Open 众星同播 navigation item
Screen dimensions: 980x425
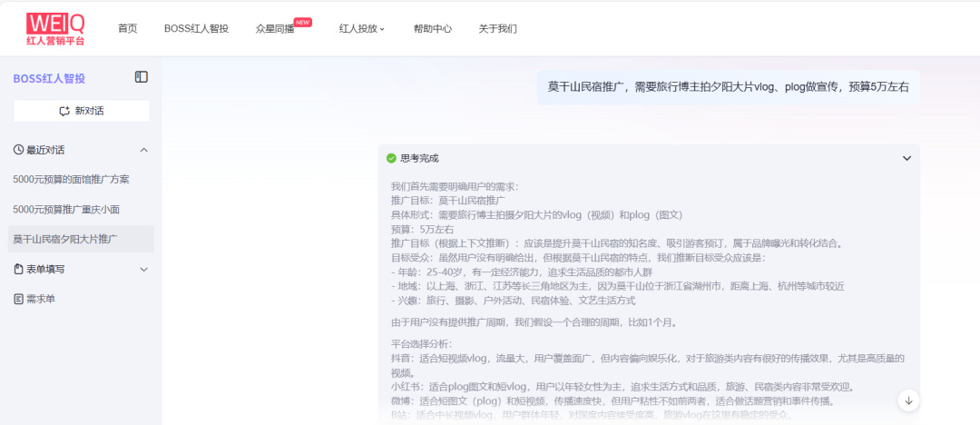(x=274, y=29)
